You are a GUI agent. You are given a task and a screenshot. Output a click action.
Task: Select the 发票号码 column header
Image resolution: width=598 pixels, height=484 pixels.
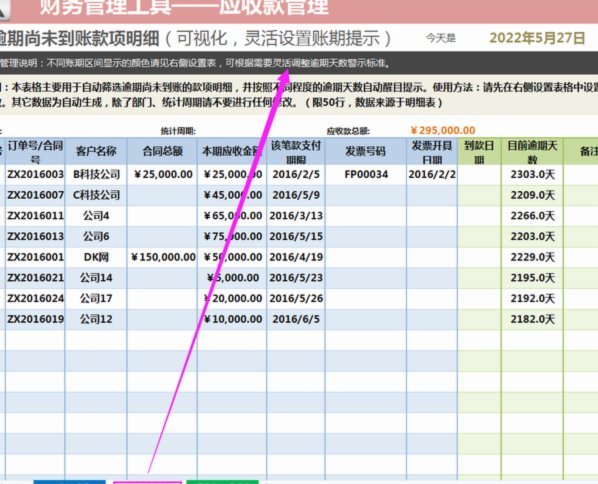click(366, 151)
